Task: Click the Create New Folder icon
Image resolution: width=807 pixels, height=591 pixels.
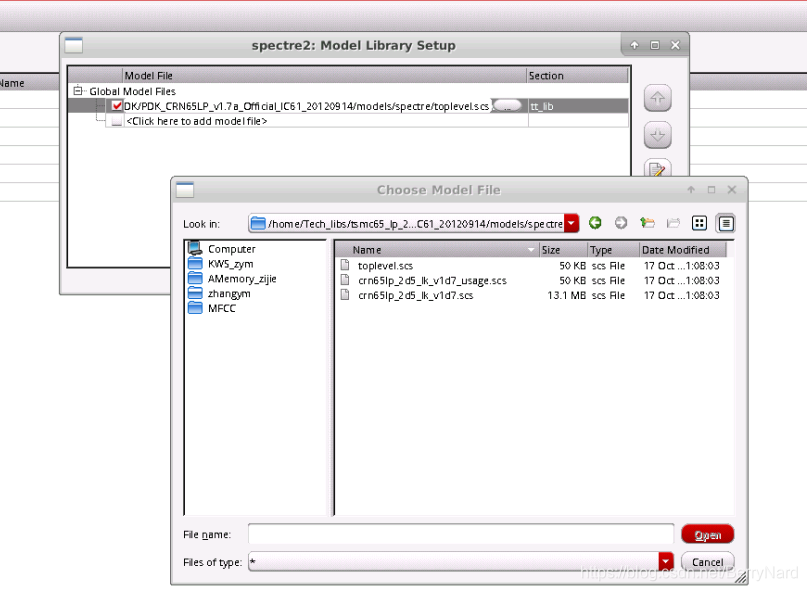Action: [673, 223]
